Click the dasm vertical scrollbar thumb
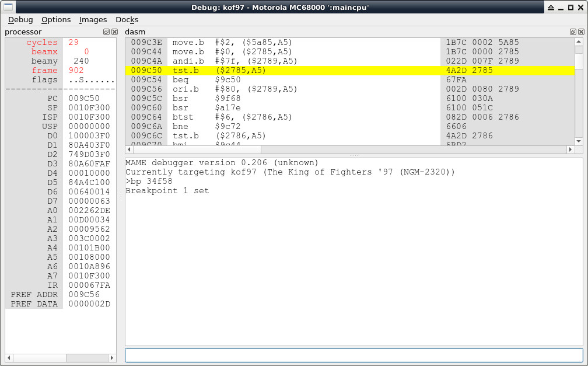The width and height of the screenshot is (588, 366). pyautogui.click(x=579, y=60)
